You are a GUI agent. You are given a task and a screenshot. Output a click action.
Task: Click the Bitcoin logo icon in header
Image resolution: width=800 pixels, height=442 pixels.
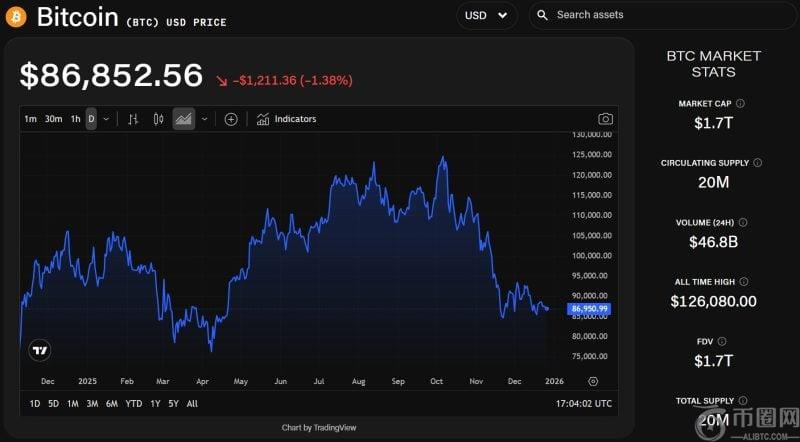point(15,16)
